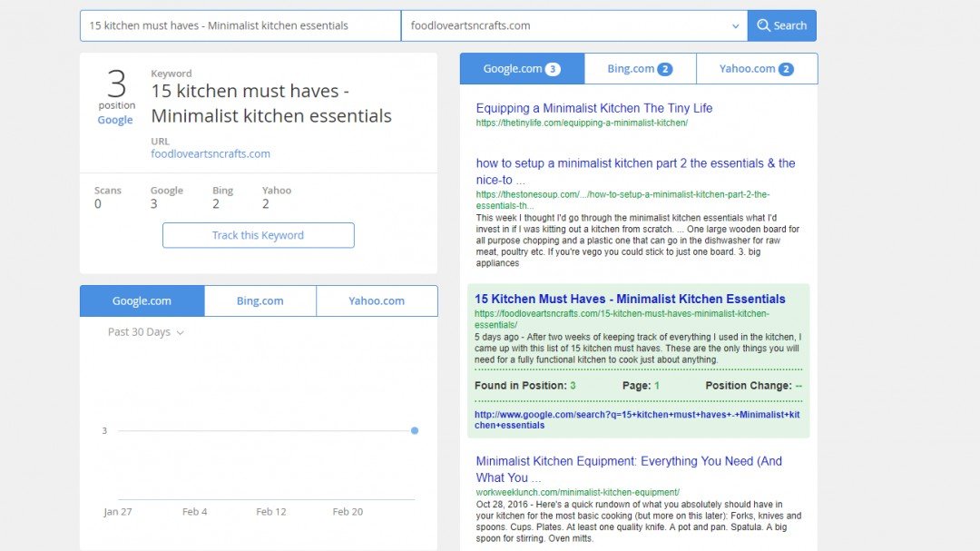The image size is (980, 551).
Task: Click the Google.com badge showing 3
Action: coord(553,69)
